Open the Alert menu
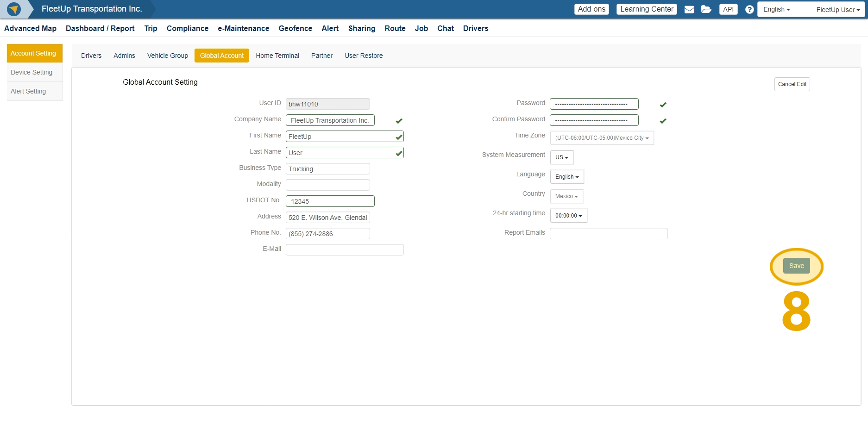868x430 pixels. pyautogui.click(x=330, y=28)
